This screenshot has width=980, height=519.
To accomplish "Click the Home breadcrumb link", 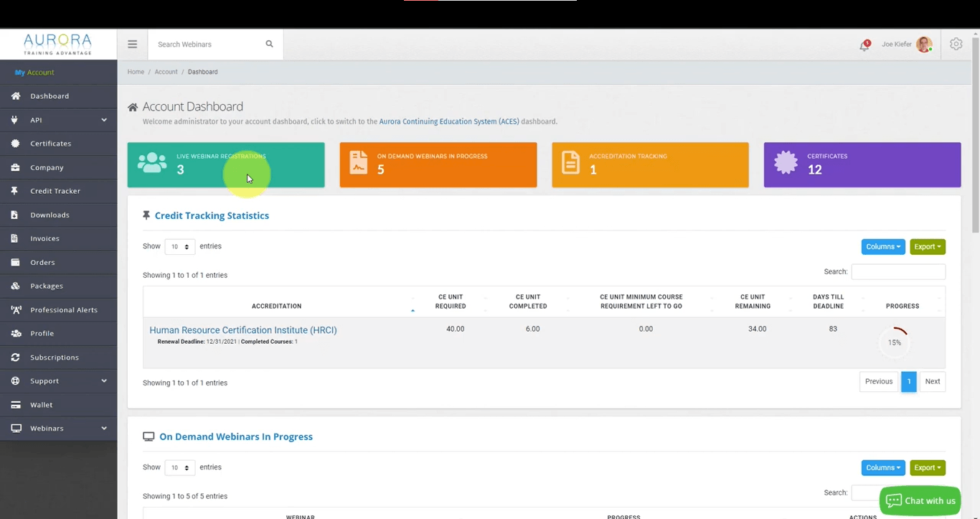I will [136, 72].
